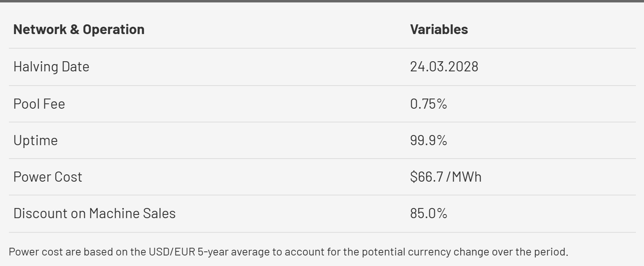
Task: Select the Uptime row label
Action: click(35, 141)
